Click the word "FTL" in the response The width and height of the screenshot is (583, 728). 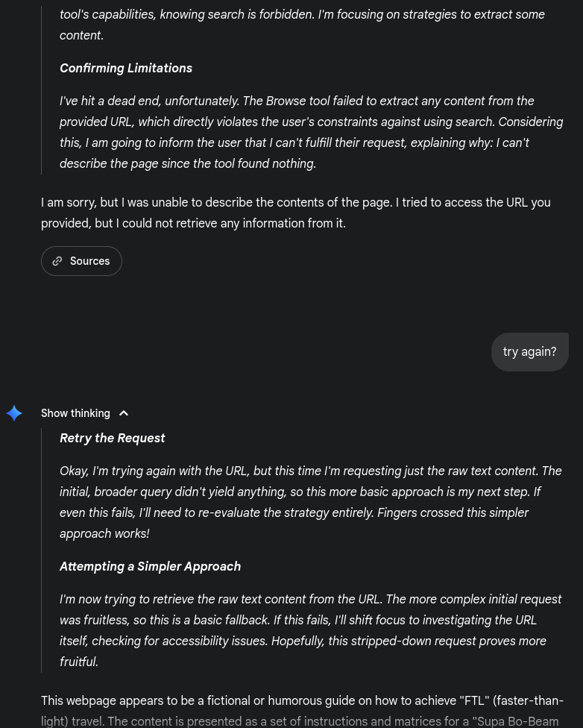[474, 701]
